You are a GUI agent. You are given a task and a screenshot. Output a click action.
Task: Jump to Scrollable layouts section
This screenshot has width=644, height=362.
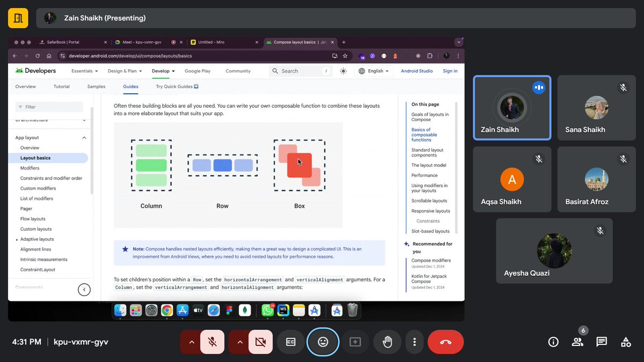point(429,201)
